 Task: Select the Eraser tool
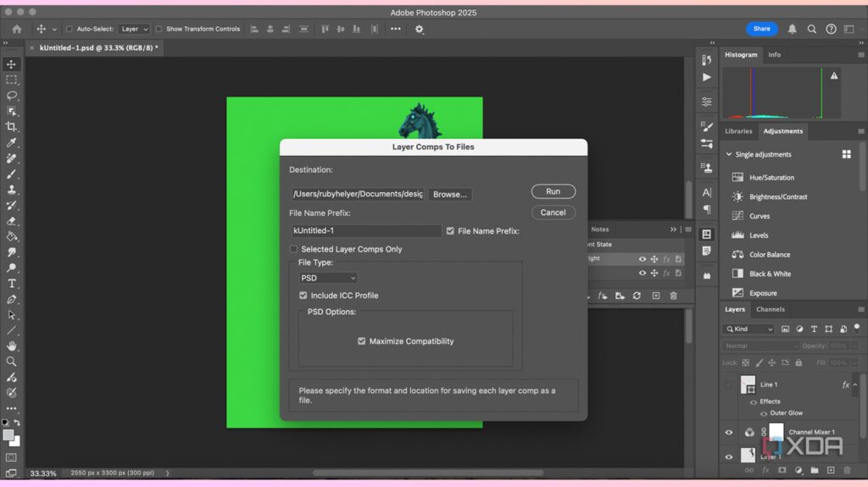point(11,221)
